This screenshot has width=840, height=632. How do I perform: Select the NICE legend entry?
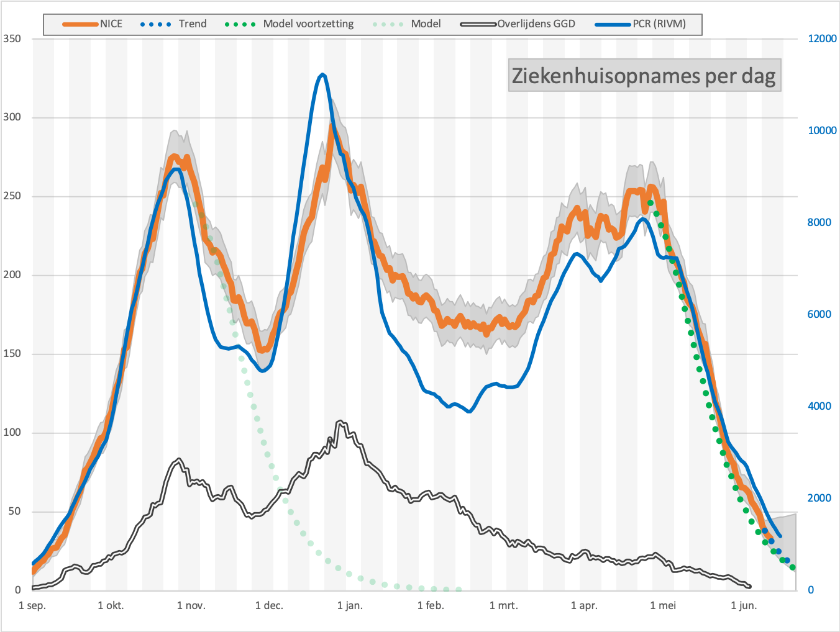coord(93,24)
